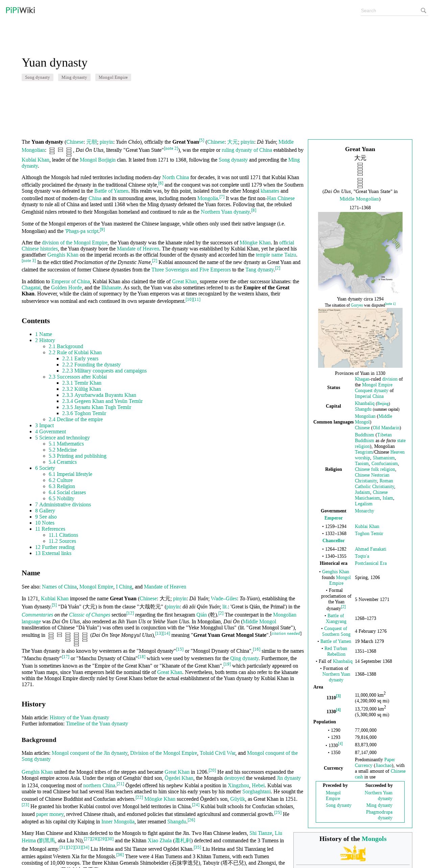Open the Ahmad Fanakati link
This screenshot has height=868, width=434.
point(370,549)
